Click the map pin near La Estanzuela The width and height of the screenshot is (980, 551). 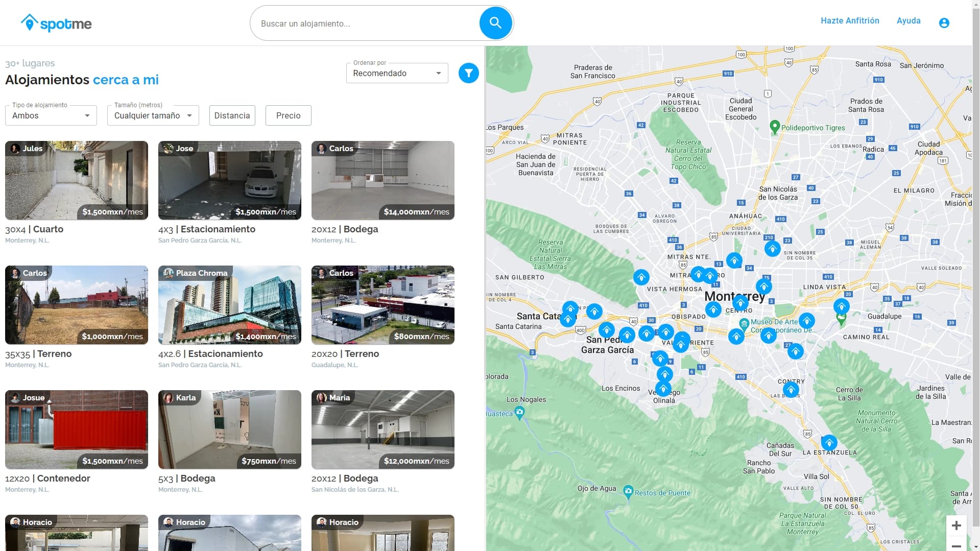point(829,442)
